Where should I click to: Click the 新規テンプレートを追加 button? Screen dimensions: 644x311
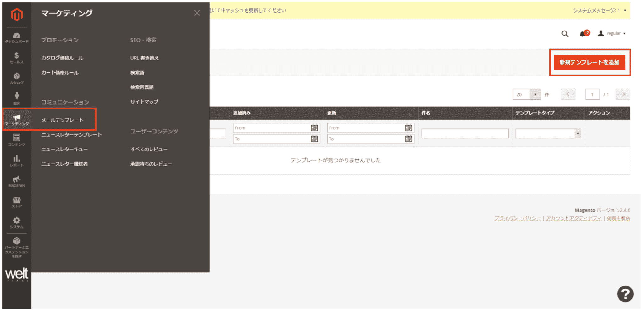point(590,62)
